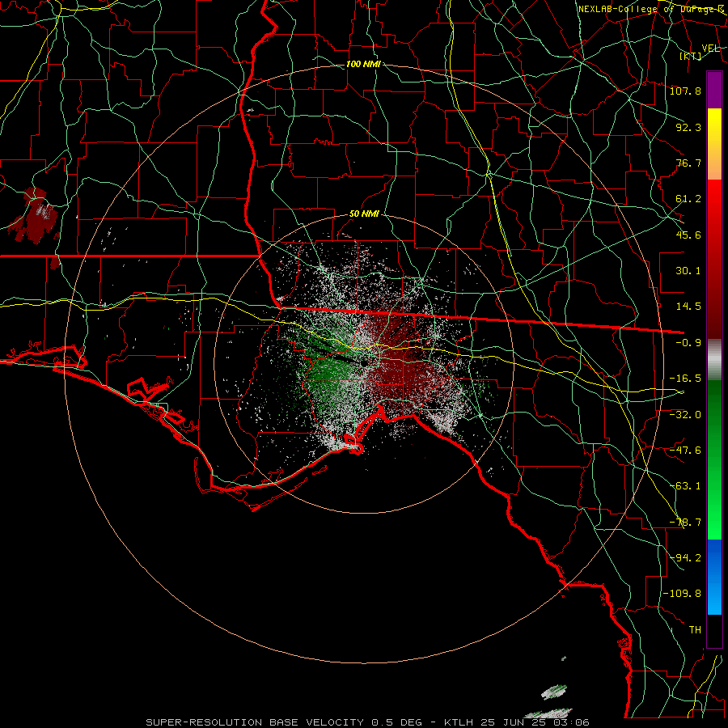Image resolution: width=728 pixels, height=728 pixels.
Task: Pick the light blue color bar segment
Action: pyautogui.click(x=714, y=599)
